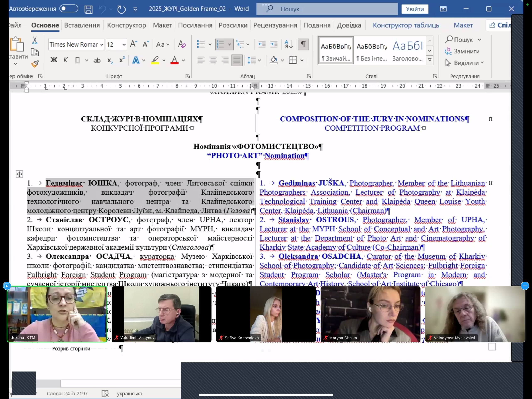Click the Cut scissors icon
The height and width of the screenshot is (399, 532).
(35, 40)
